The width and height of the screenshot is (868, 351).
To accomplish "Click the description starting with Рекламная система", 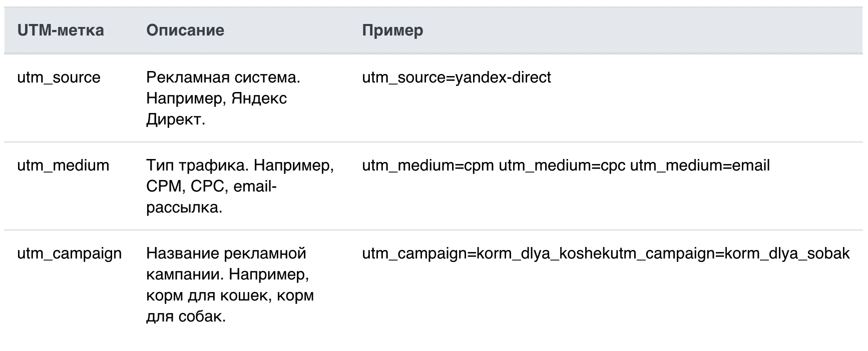I will click(223, 98).
